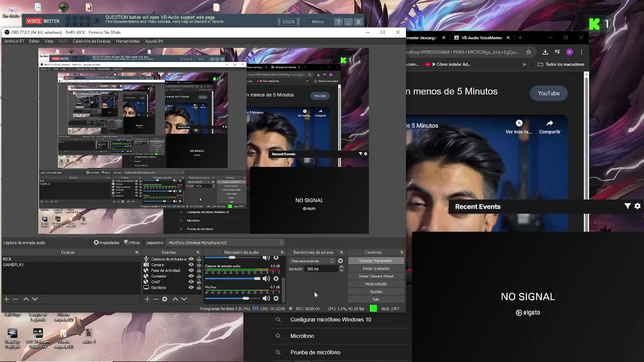
Task: Toggle visibility of Camara source
Action: [x=191, y=265]
